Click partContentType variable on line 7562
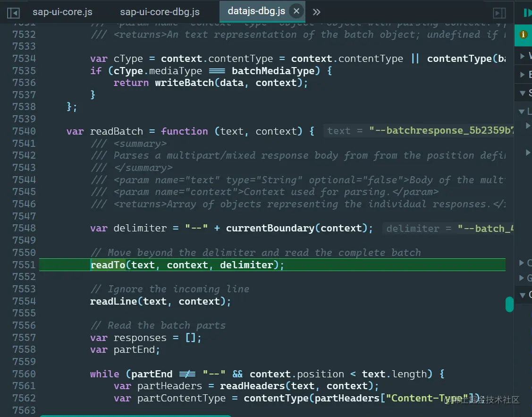 click(x=181, y=398)
